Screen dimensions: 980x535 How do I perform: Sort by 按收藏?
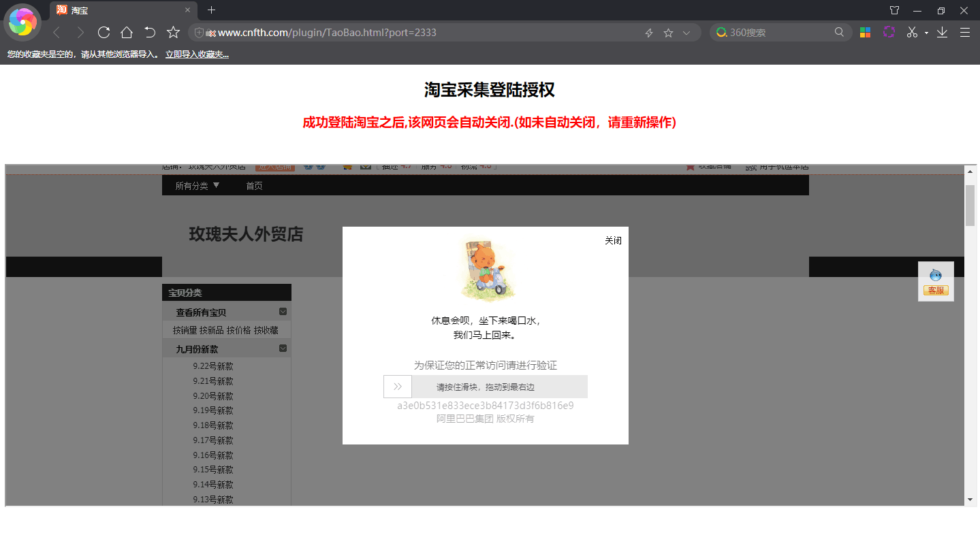pyautogui.click(x=266, y=330)
